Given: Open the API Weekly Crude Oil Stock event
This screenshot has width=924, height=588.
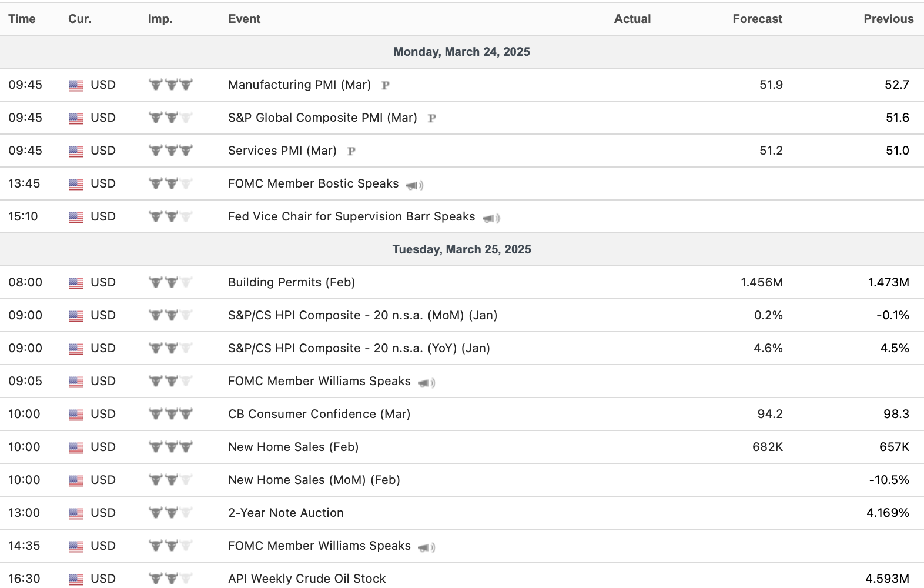Looking at the screenshot, I should pos(306,579).
